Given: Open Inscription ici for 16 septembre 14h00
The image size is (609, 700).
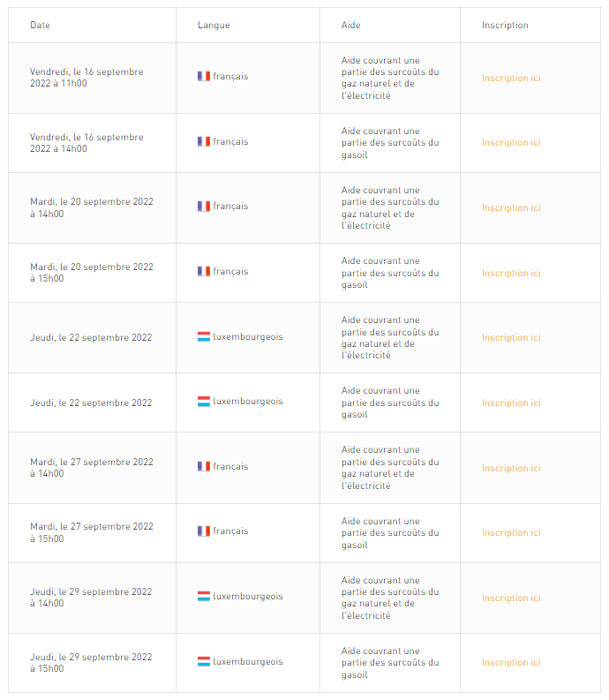Looking at the screenshot, I should [x=511, y=143].
